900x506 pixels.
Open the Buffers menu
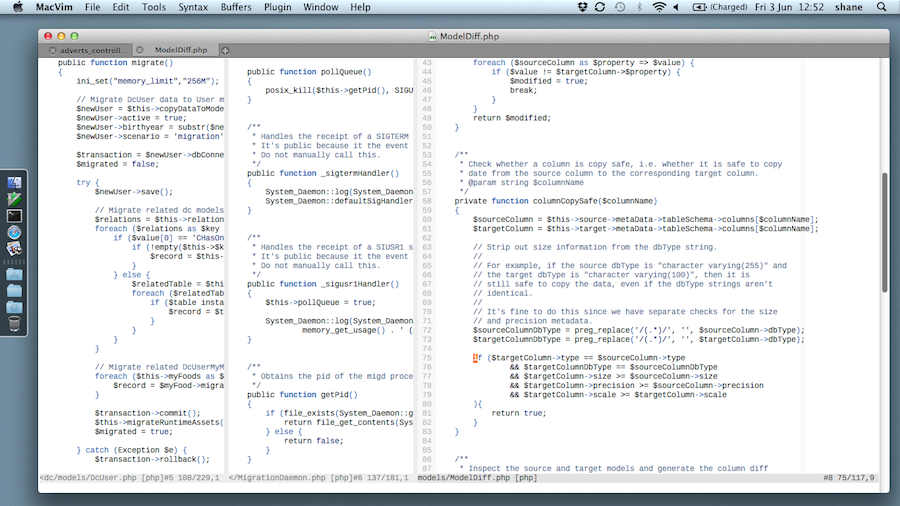(x=236, y=7)
